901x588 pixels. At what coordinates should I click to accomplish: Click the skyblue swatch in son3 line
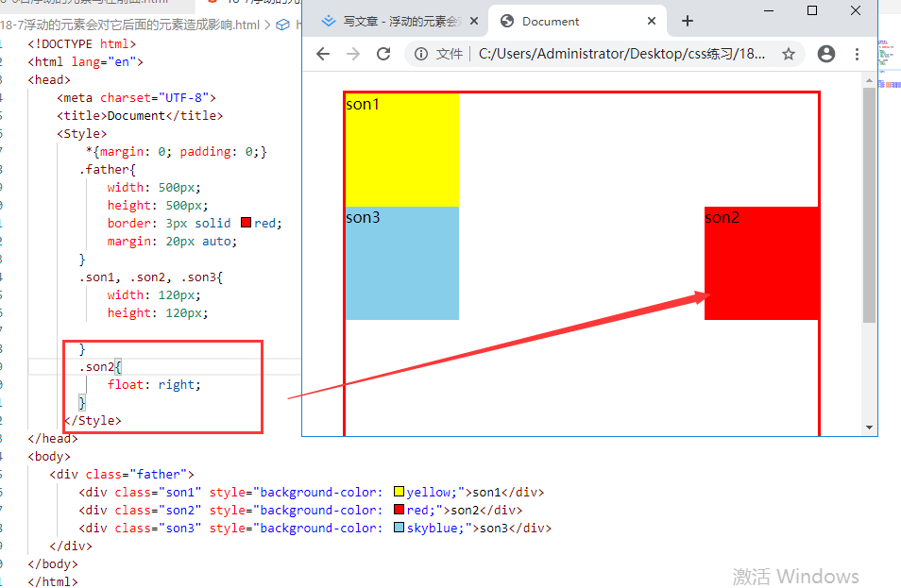[399, 528]
